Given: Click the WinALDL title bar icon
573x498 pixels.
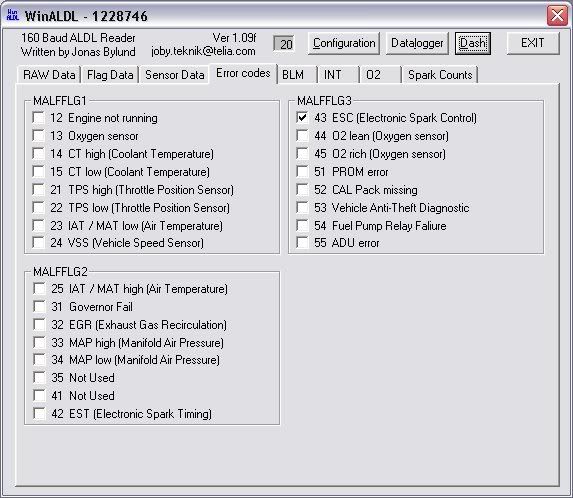Looking at the screenshot, I should point(12,15).
